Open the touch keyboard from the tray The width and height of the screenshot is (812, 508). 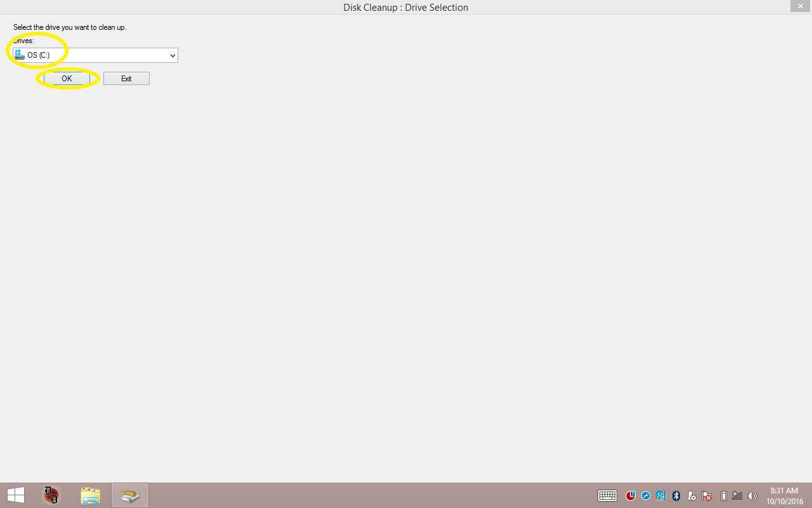tap(607, 496)
